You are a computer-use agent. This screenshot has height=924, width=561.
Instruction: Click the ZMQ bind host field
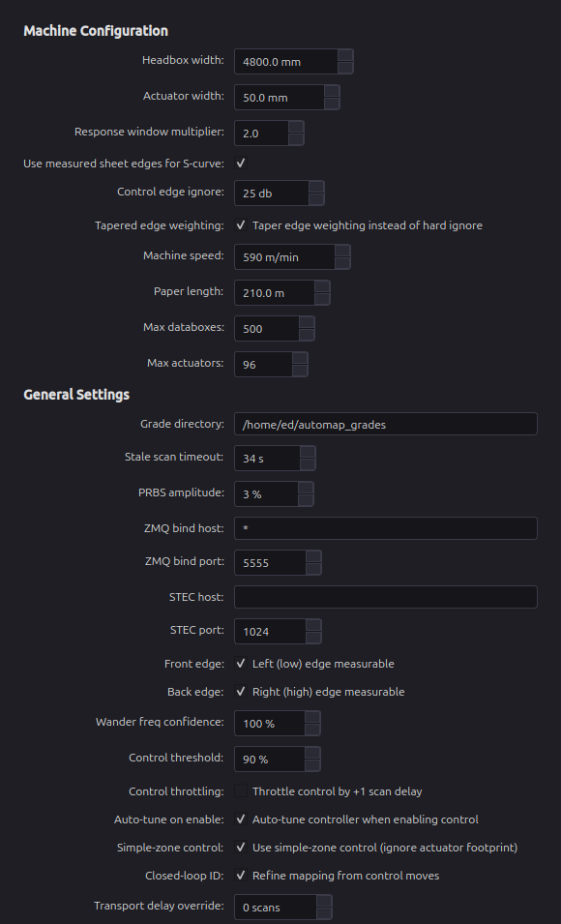tap(386, 528)
